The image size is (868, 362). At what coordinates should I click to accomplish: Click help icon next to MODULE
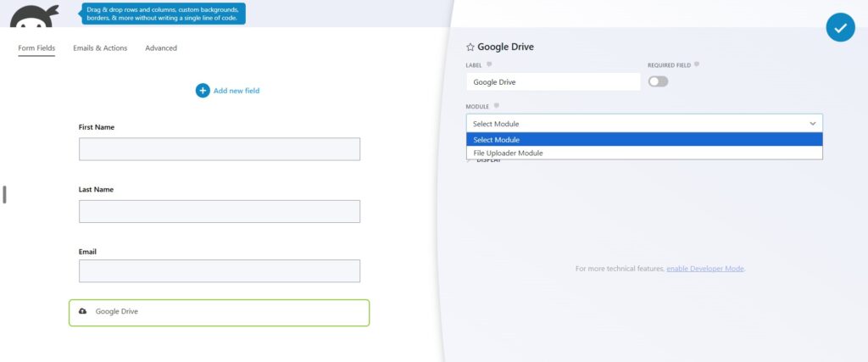(x=497, y=106)
